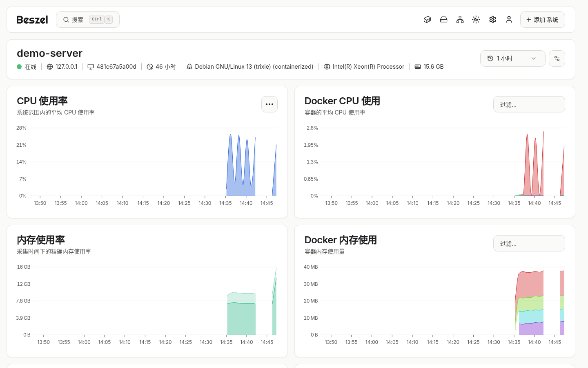Focus the 过滤 field in Docker 内存使用
This screenshot has width=588, height=368.
[529, 243]
